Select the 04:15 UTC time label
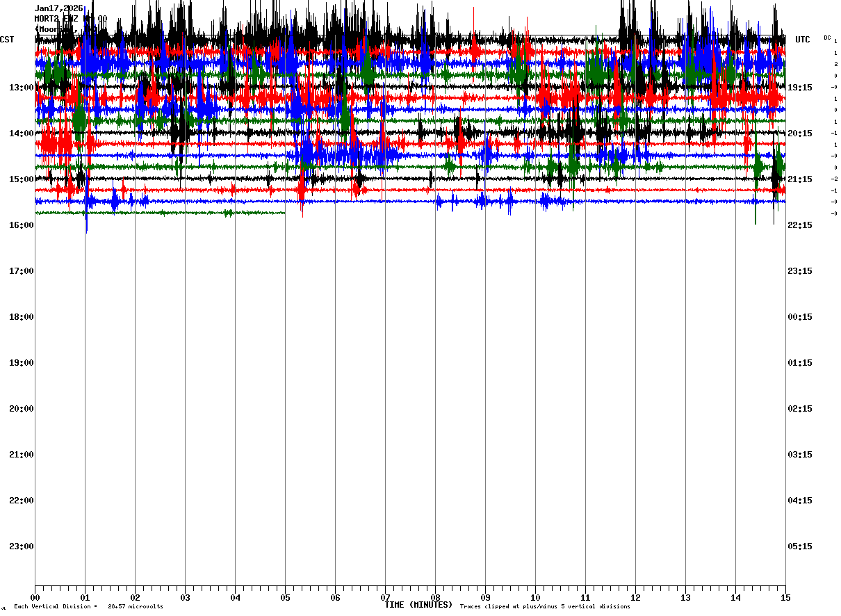 [x=801, y=501]
